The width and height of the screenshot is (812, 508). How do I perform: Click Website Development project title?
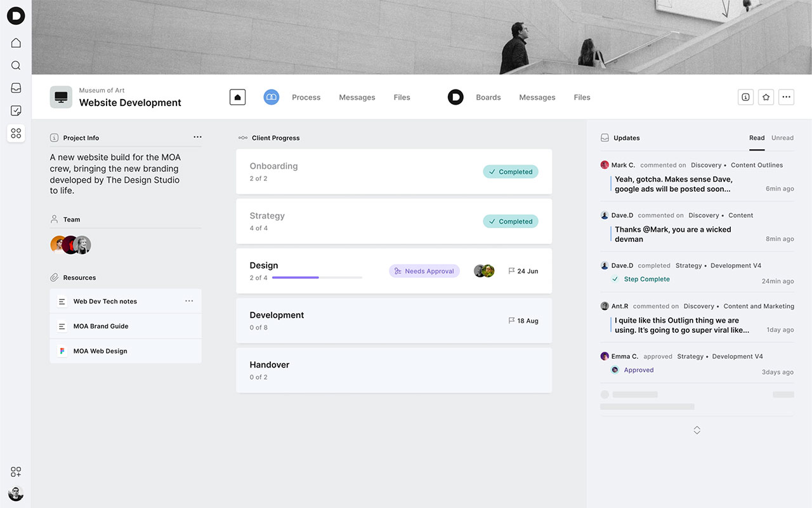click(130, 103)
